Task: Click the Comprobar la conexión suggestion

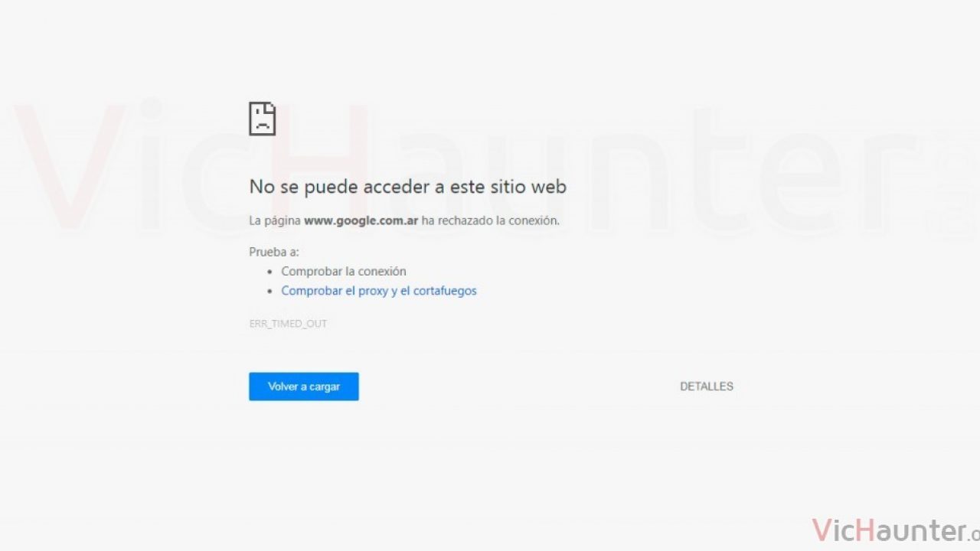Action: point(344,271)
